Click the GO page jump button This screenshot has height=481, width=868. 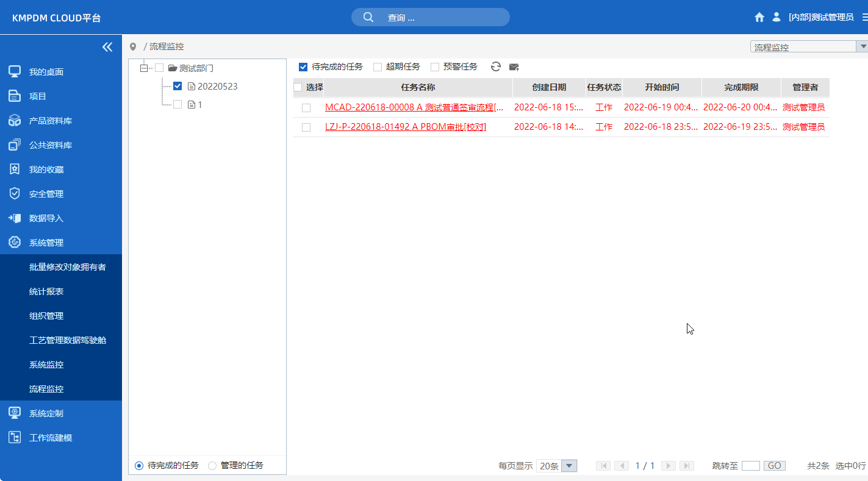(773, 465)
